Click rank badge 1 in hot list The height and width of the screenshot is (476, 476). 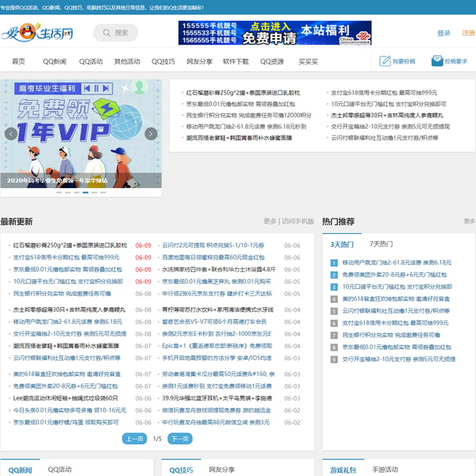tap(334, 262)
